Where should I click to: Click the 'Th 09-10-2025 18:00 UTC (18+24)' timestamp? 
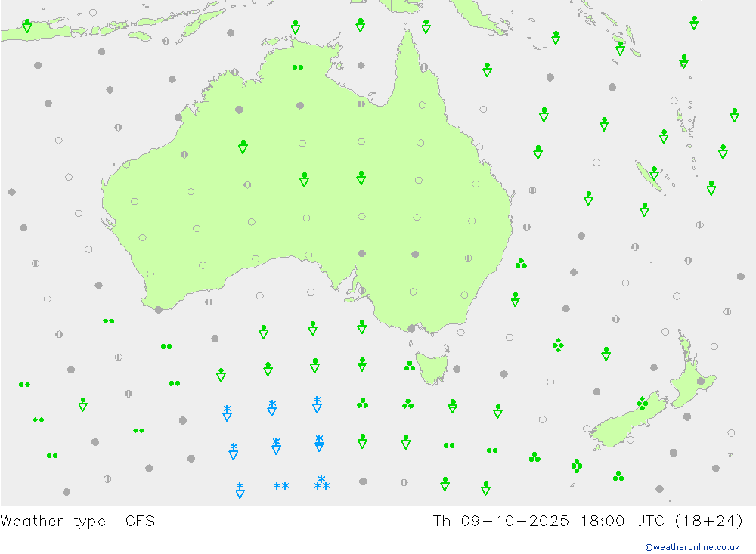(x=587, y=522)
